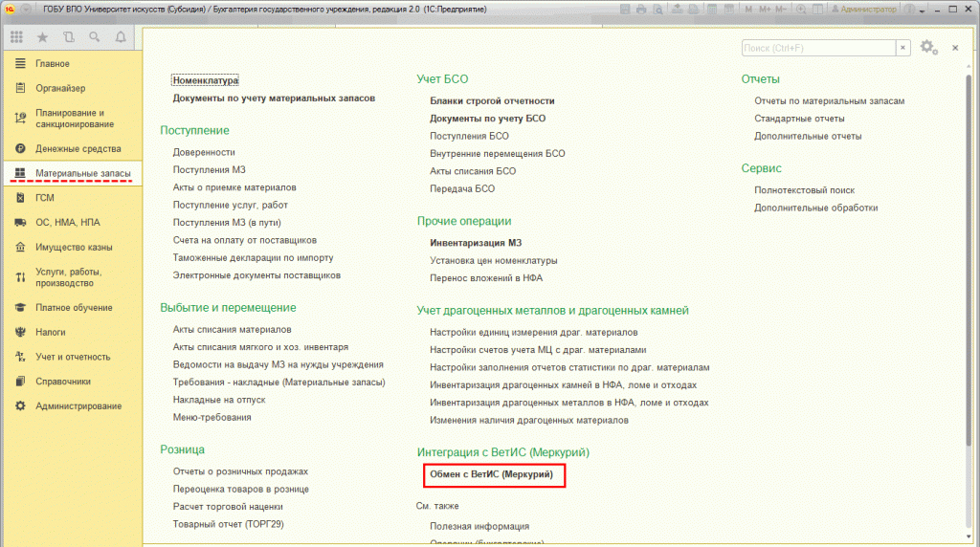Open the sections menu grid icon
The height and width of the screenshot is (547, 980).
[16, 38]
